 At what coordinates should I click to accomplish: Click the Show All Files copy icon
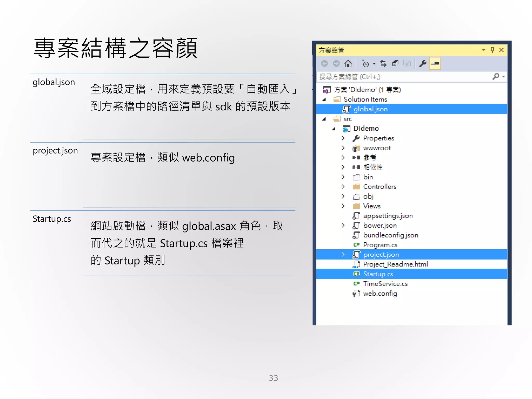[x=407, y=63]
